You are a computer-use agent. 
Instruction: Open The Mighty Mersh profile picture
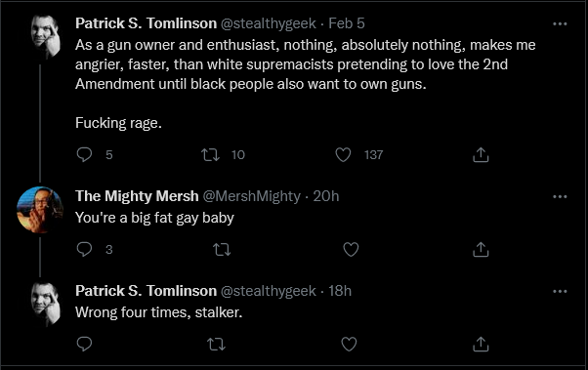(x=40, y=210)
